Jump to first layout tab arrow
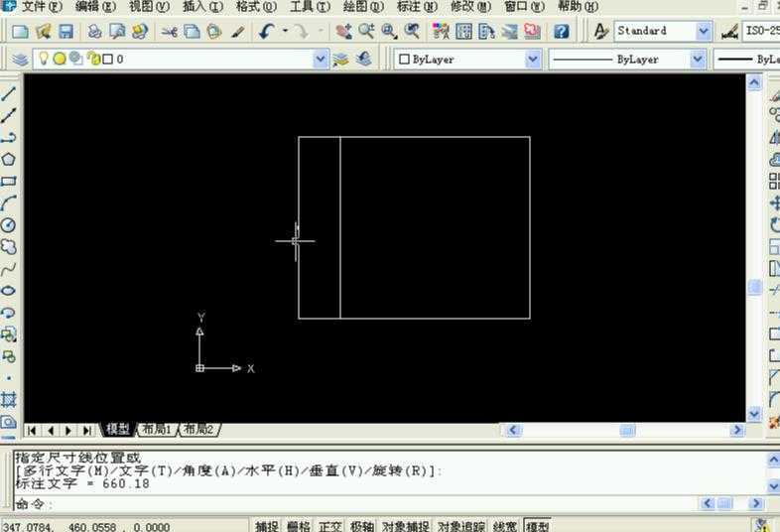 pos(32,430)
